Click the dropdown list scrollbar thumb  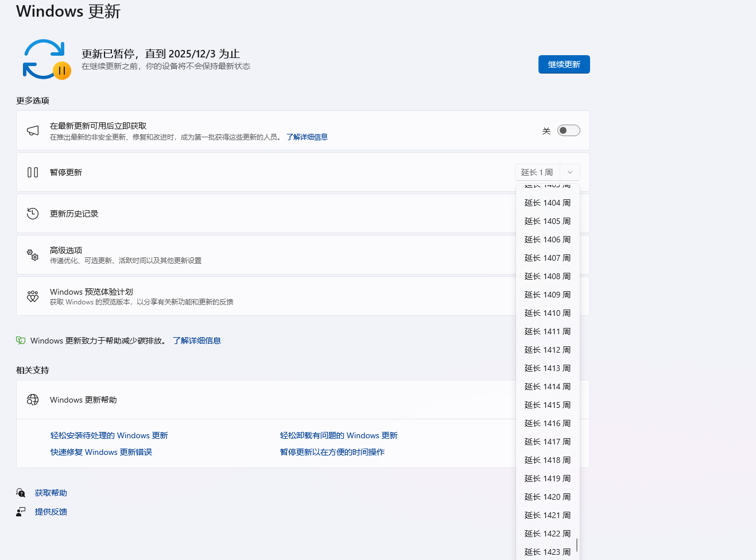(x=577, y=545)
